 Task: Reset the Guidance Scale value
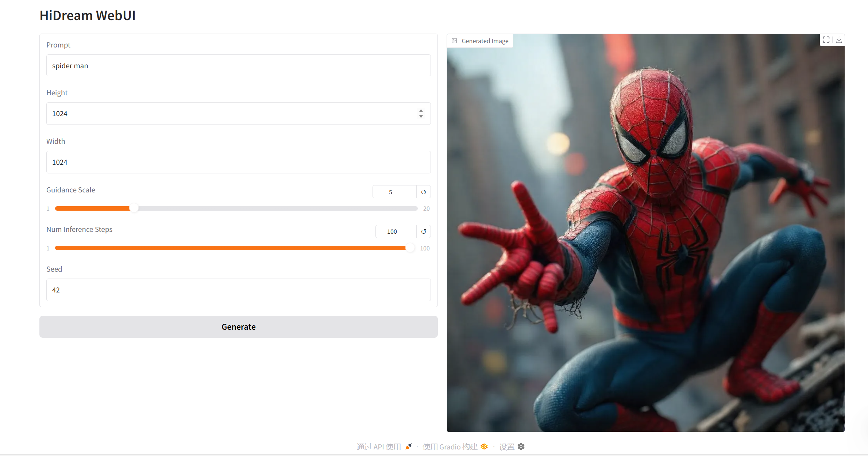point(424,192)
